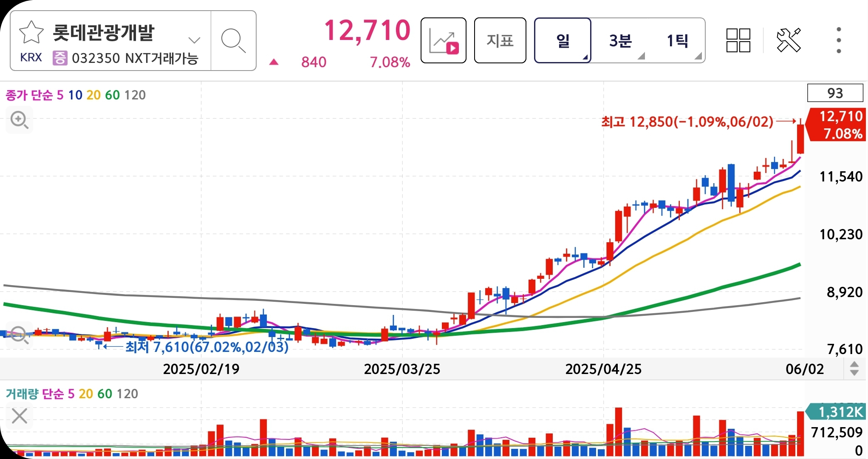Click the 2025/03/25 date label
The width and height of the screenshot is (868, 459).
click(x=402, y=369)
